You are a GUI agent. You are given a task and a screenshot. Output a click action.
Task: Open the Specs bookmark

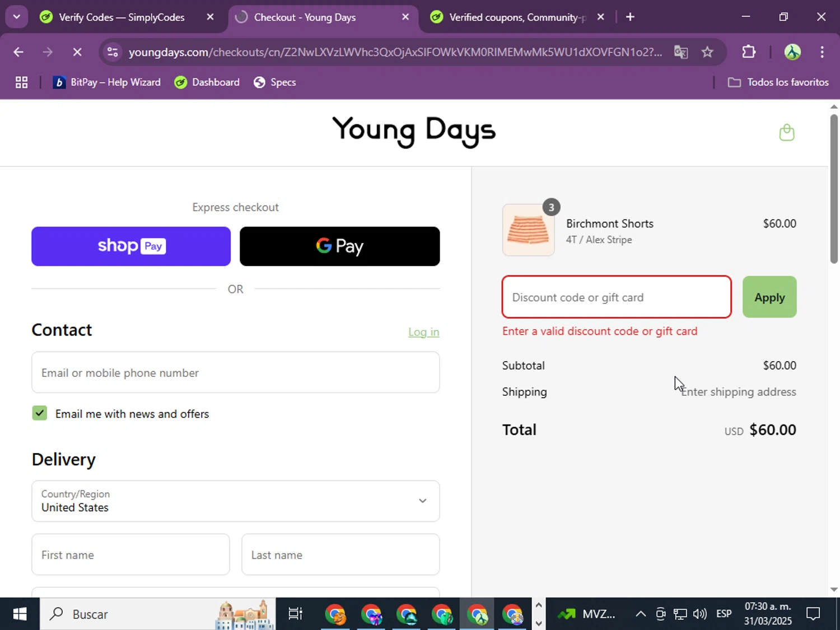click(x=274, y=82)
